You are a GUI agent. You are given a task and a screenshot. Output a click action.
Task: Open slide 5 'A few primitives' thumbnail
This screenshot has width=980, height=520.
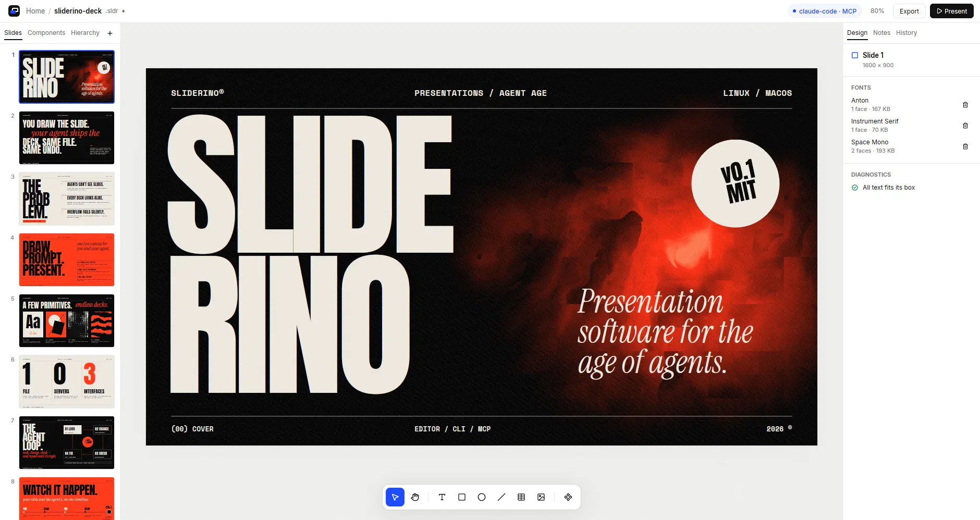[x=67, y=320]
